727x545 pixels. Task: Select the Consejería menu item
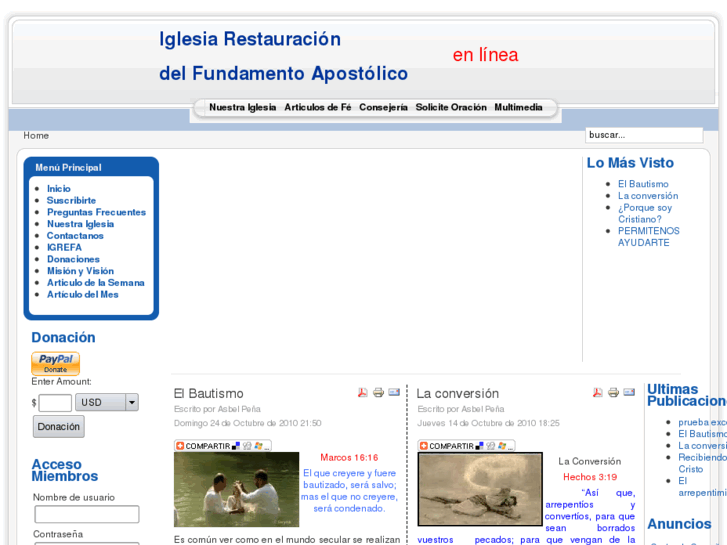pos(383,107)
